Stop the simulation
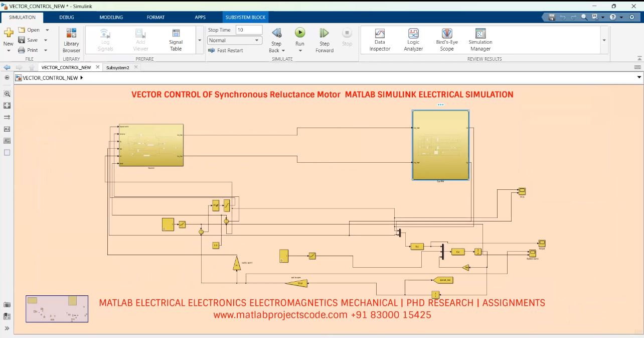644x338 pixels. tap(347, 37)
